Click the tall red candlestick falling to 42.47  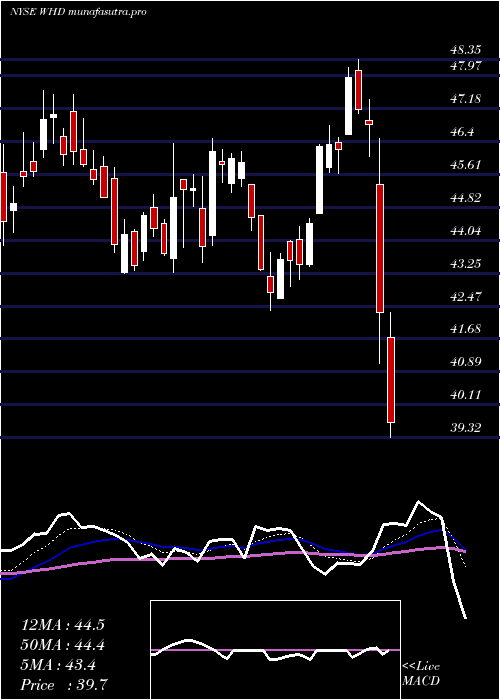point(379,248)
